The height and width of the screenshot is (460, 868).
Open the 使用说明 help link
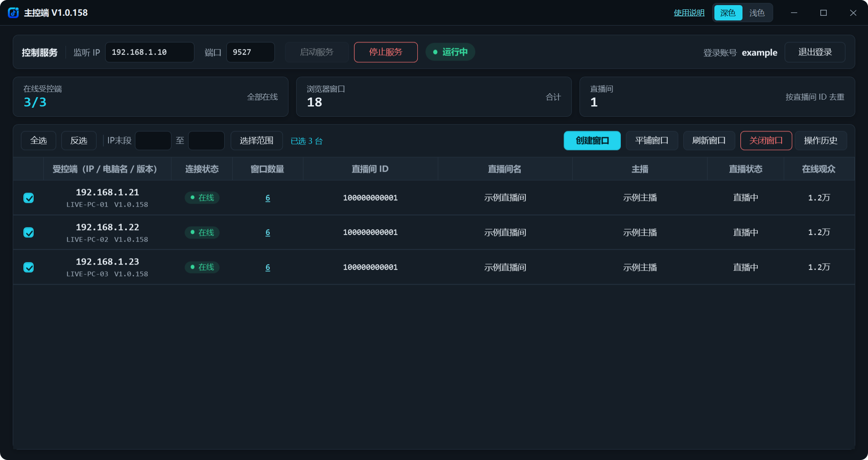[x=689, y=13]
